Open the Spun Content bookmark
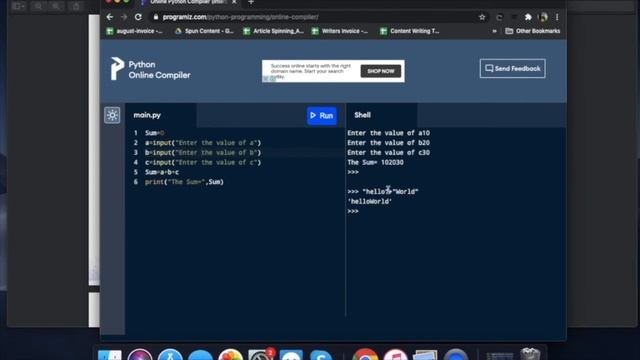 [204, 31]
